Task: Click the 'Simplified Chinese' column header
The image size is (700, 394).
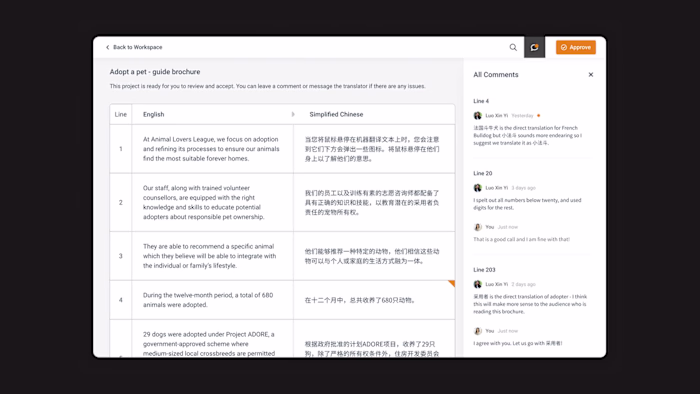Action: coord(336,114)
